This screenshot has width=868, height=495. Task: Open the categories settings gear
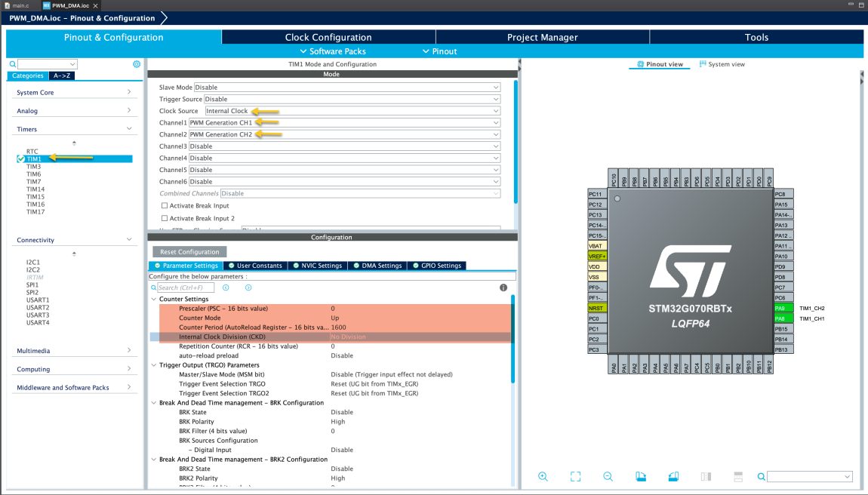pos(137,64)
